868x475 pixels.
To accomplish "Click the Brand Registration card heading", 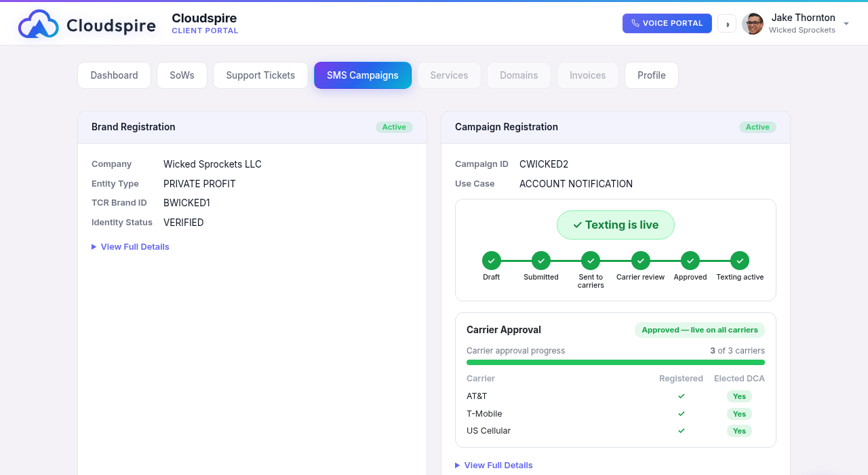I will pos(134,127).
